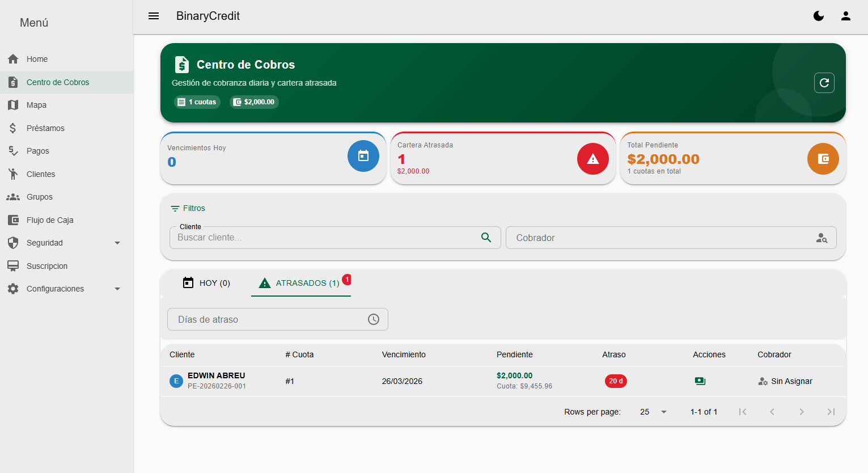Select the ATRASADOS (1) tab
Viewport: 868px width, 473px height.
click(301, 283)
